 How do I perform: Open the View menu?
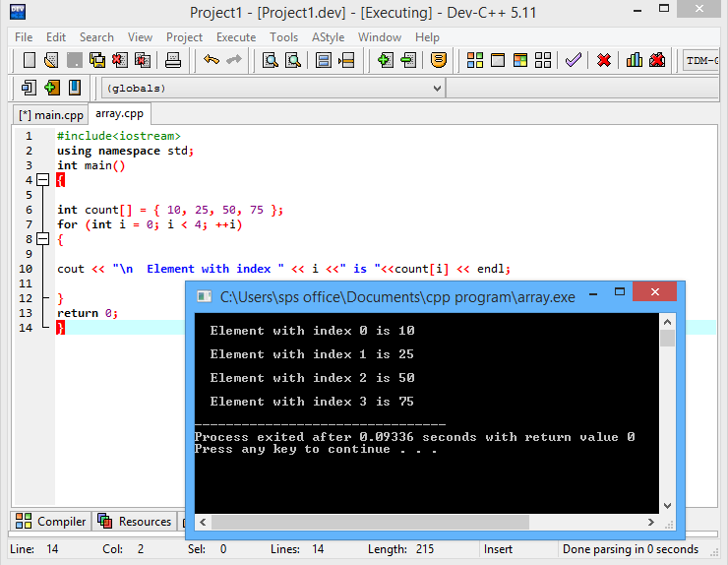click(140, 37)
